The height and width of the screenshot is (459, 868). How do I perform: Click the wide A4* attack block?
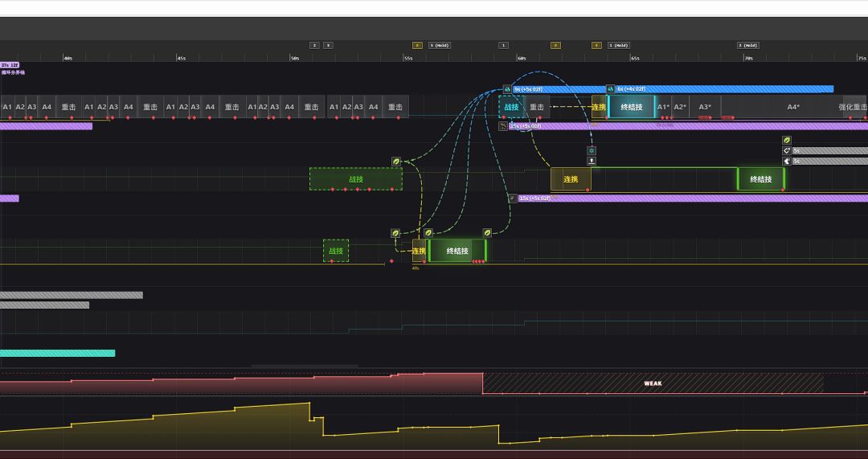tap(792, 107)
